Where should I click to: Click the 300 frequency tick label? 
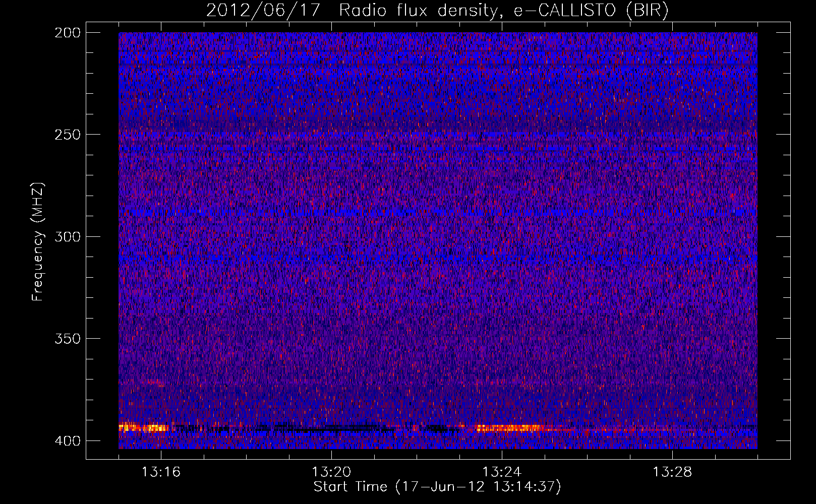(x=68, y=236)
